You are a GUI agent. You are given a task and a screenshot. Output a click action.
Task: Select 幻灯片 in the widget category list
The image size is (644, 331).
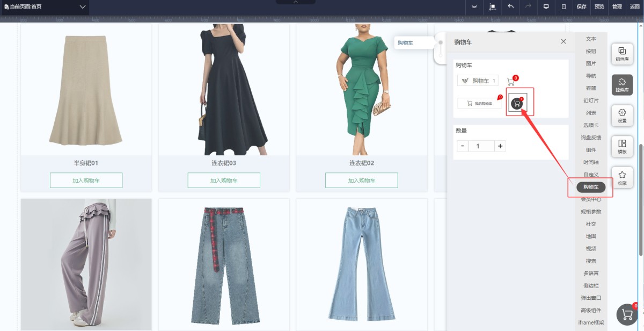pyautogui.click(x=591, y=100)
